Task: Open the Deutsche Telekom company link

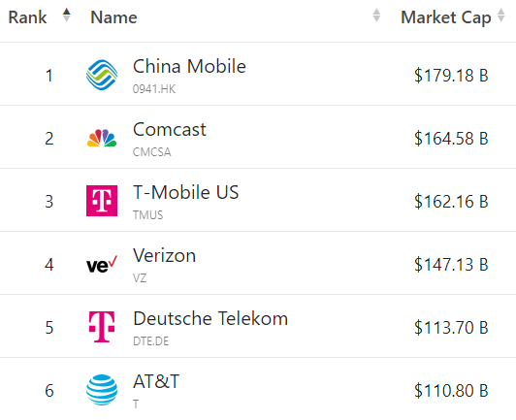Action: 210,318
